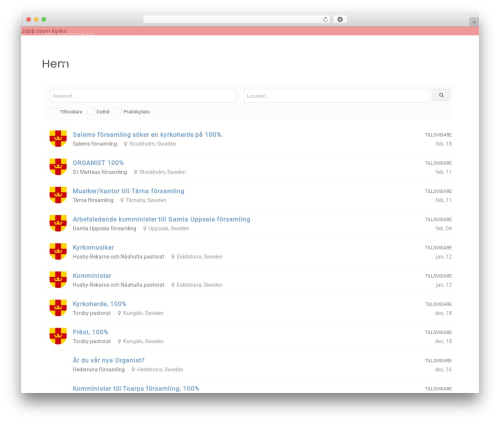Click the map pin beside Uppsala, Sweden
This screenshot has width=500, height=423.
145,229
